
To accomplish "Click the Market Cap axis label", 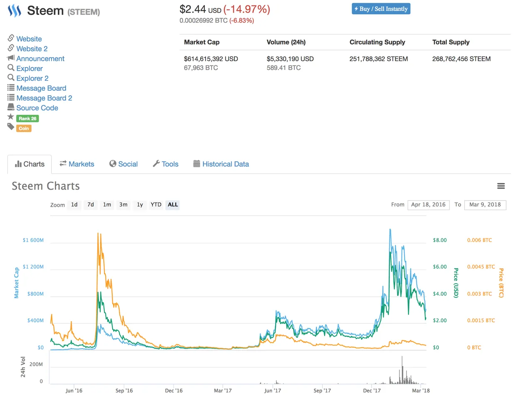I will click(17, 283).
